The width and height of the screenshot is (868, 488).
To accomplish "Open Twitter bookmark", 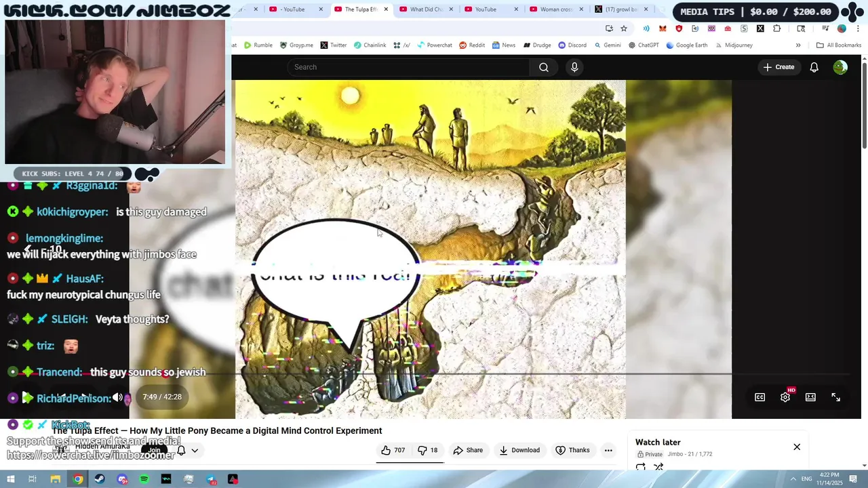I will click(x=334, y=45).
